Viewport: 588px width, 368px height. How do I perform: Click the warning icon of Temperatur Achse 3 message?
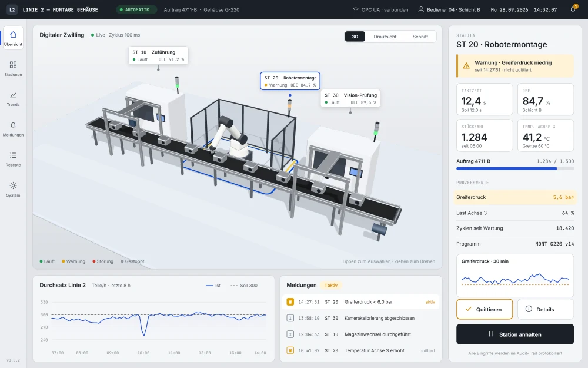(290, 350)
